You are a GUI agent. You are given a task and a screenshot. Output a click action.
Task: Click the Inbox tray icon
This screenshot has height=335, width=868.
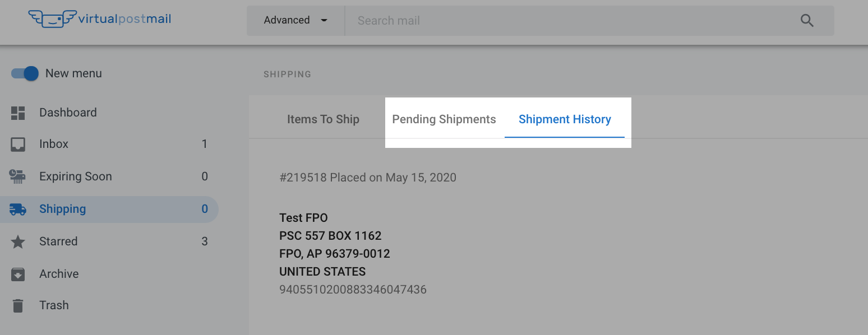(x=18, y=145)
